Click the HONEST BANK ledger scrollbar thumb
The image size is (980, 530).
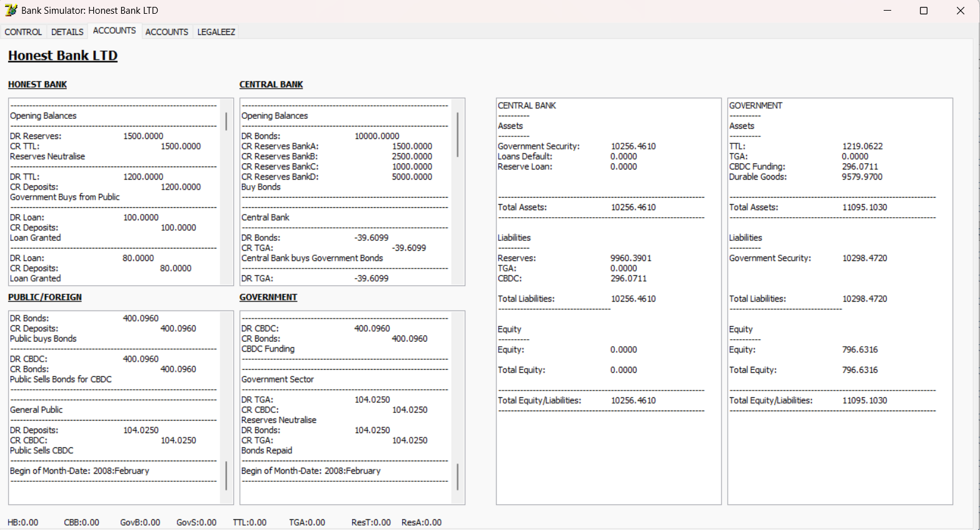pyautogui.click(x=226, y=121)
